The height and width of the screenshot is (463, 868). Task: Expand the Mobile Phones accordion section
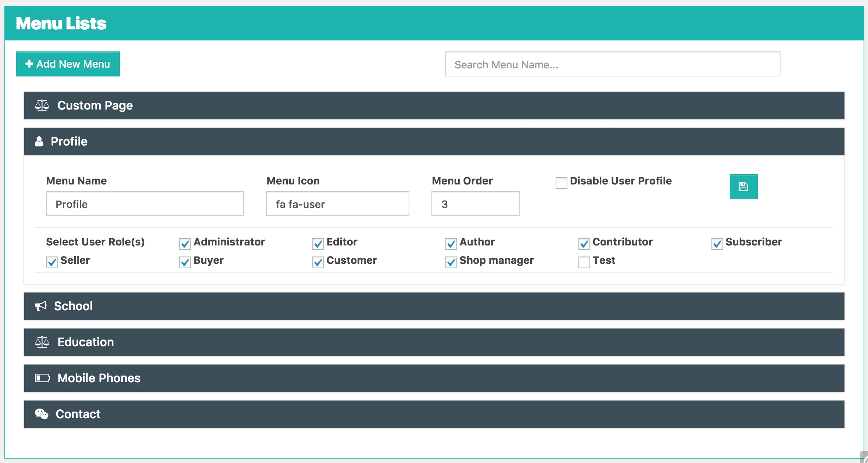click(x=434, y=378)
